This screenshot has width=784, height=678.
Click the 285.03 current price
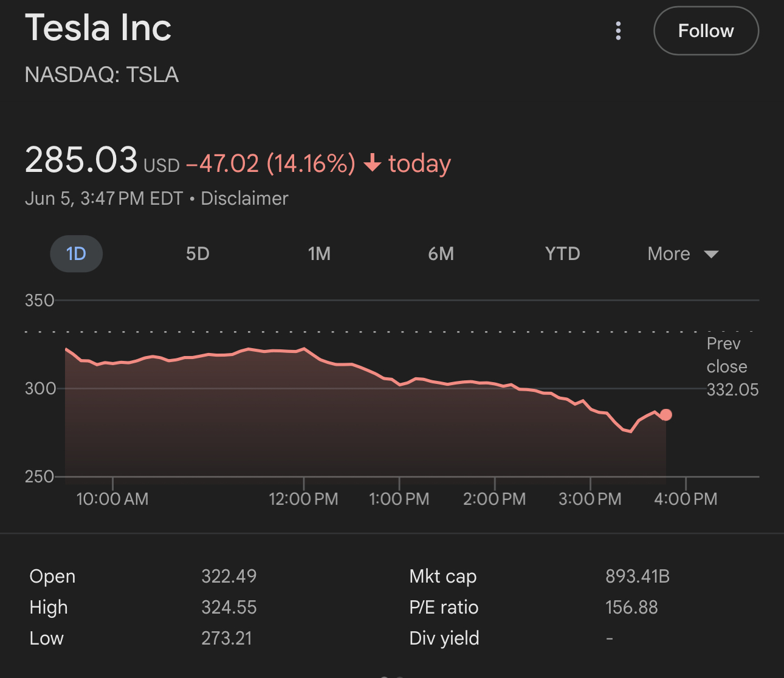pos(81,160)
